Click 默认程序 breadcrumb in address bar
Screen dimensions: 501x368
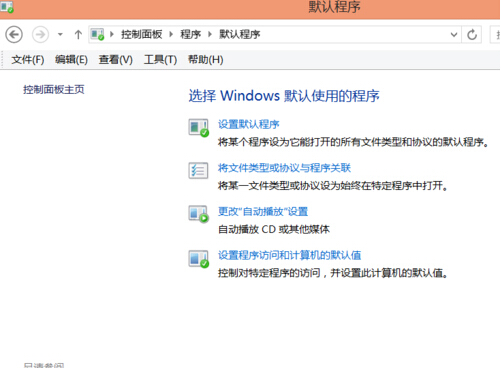point(240,34)
